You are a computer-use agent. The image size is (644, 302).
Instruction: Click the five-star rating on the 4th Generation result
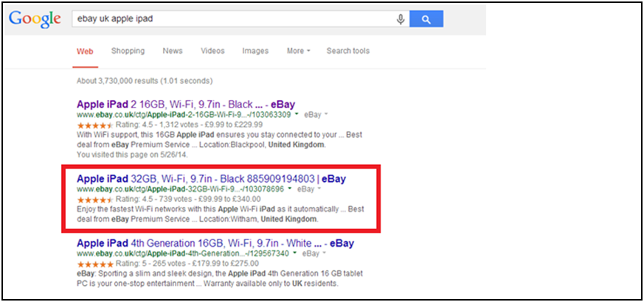click(91, 263)
